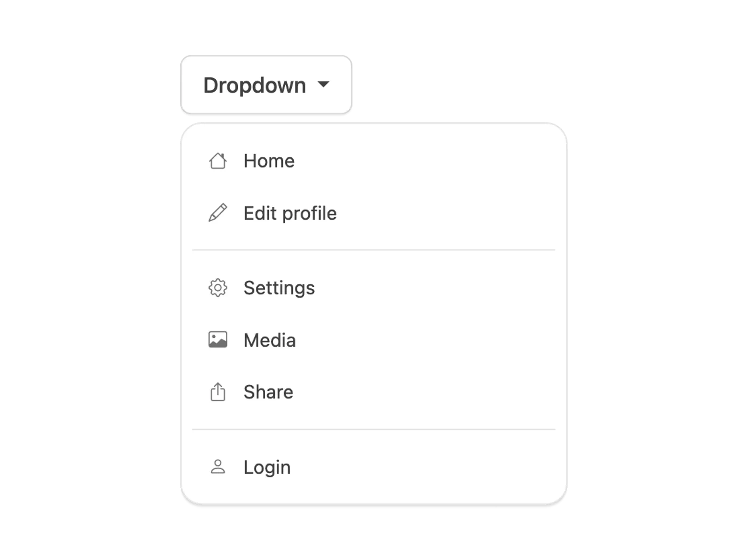Viewport: 747px width, 560px height.
Task: Select the Media item label
Action: click(x=270, y=340)
